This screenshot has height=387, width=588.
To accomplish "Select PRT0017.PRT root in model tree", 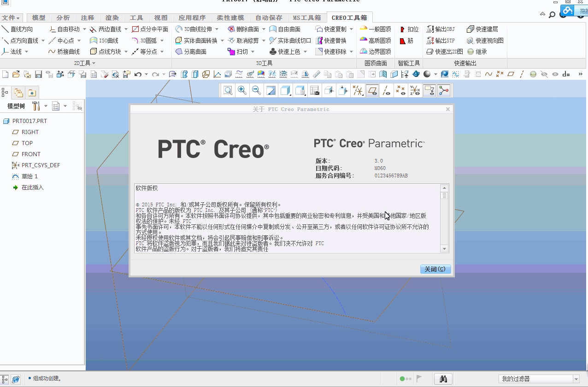I will [29, 121].
